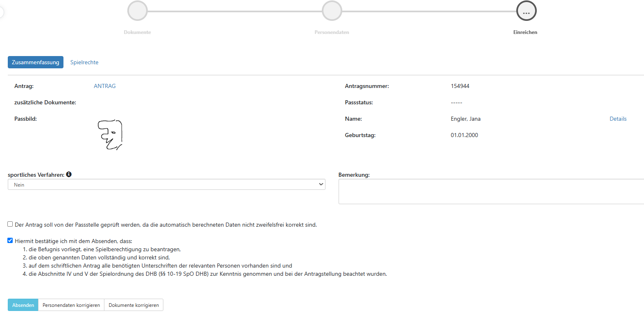Enable the Passstelle review checkbox
This screenshot has height=313, width=644.
click(x=10, y=224)
